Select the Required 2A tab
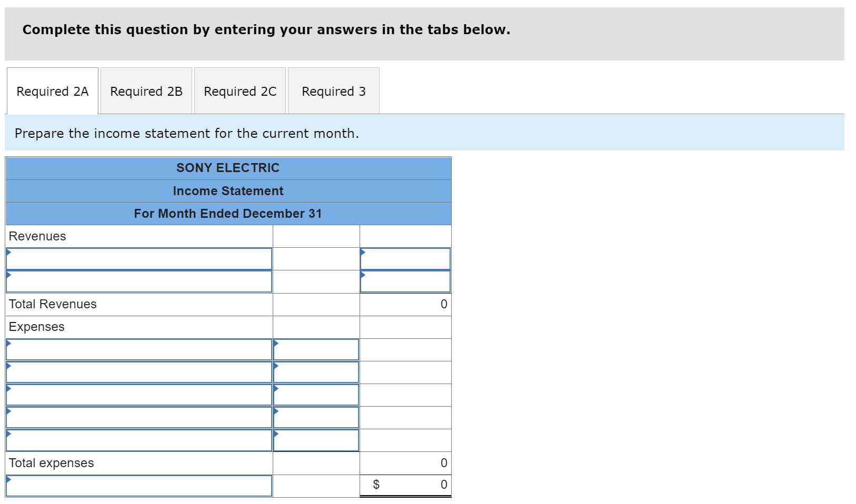Image resolution: width=856 pixels, height=504 pixels. pos(52,91)
